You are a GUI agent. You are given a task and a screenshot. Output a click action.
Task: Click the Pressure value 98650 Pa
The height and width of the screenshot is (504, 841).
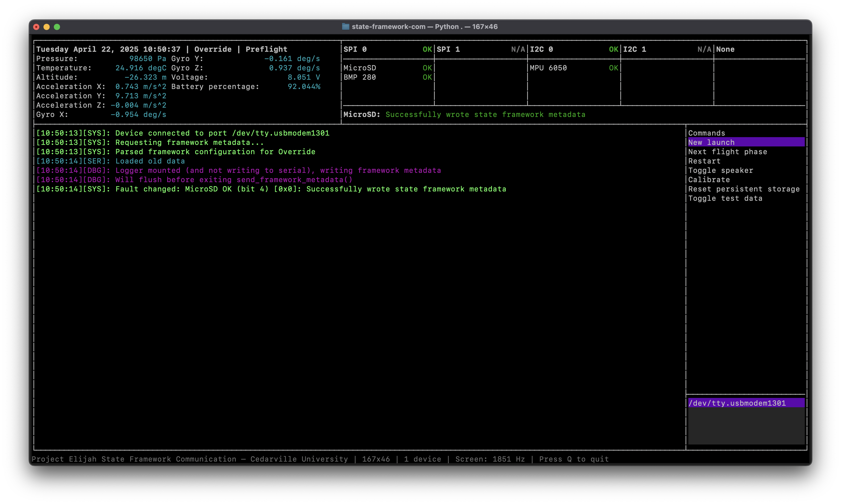(148, 59)
